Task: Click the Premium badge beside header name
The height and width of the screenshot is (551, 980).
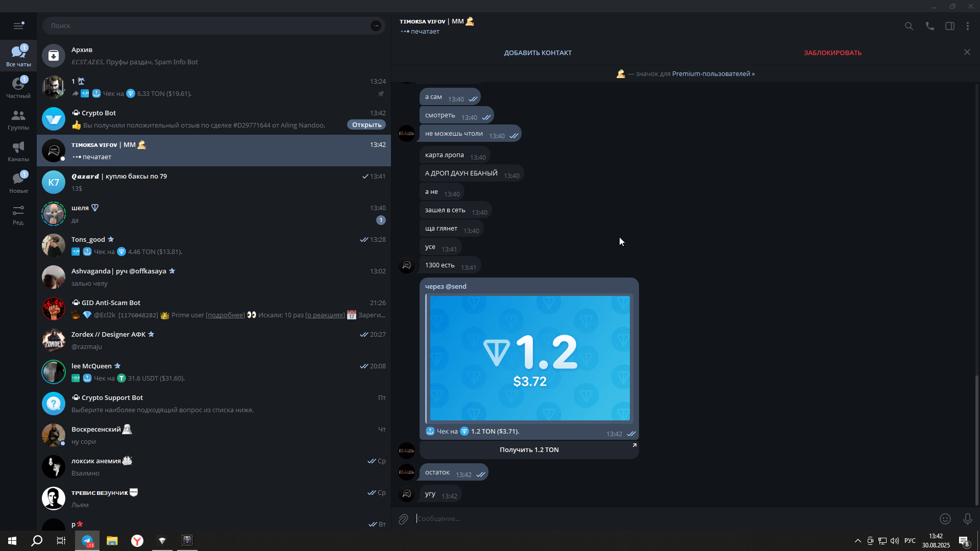Action: click(x=470, y=21)
